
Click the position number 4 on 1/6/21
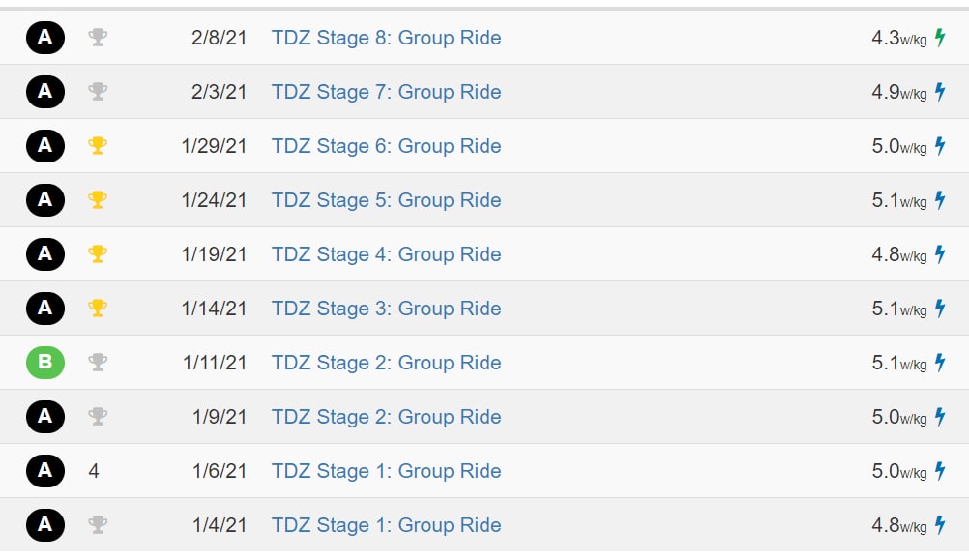tap(93, 471)
